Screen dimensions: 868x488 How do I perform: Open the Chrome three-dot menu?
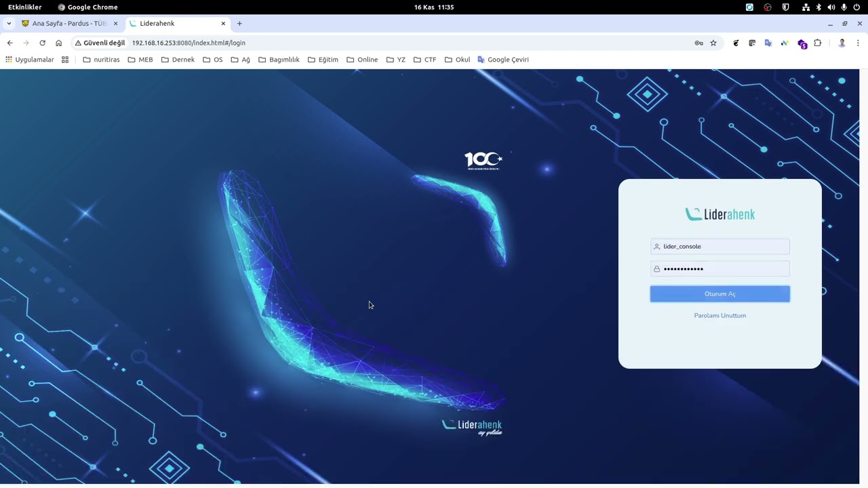click(x=858, y=43)
